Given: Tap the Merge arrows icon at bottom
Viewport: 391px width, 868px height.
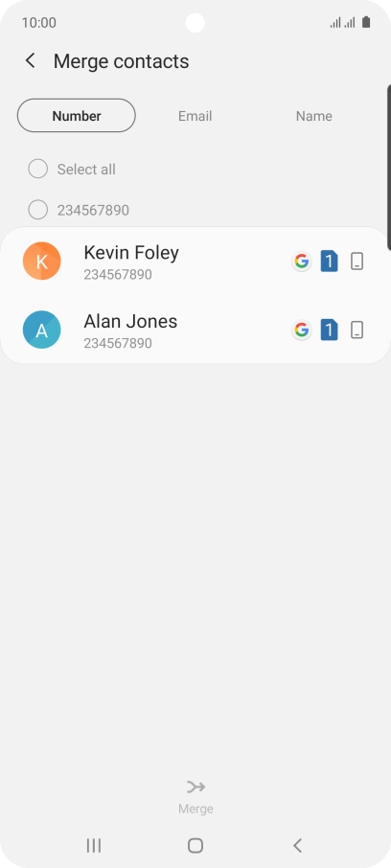Looking at the screenshot, I should pos(195,787).
